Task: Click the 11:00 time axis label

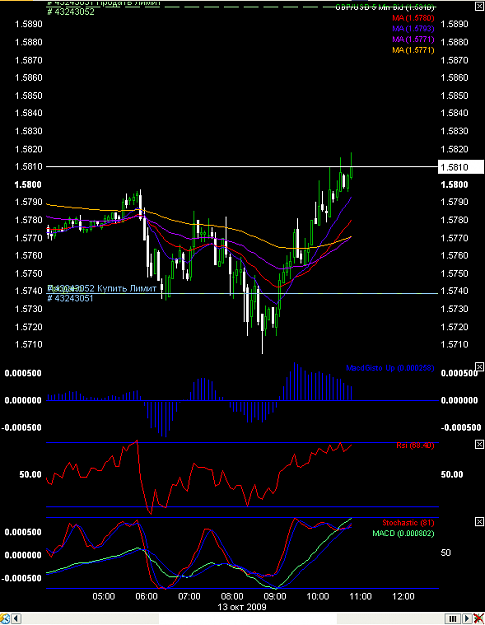Action: pos(360,597)
